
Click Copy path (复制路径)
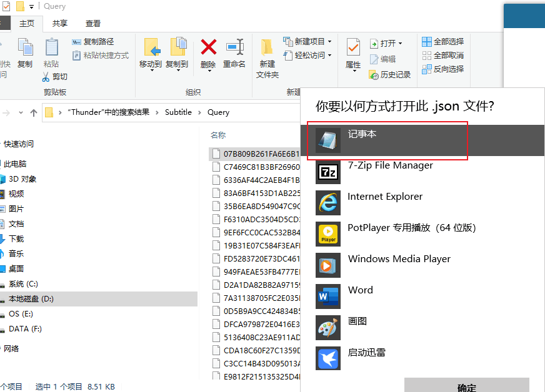tap(92, 42)
